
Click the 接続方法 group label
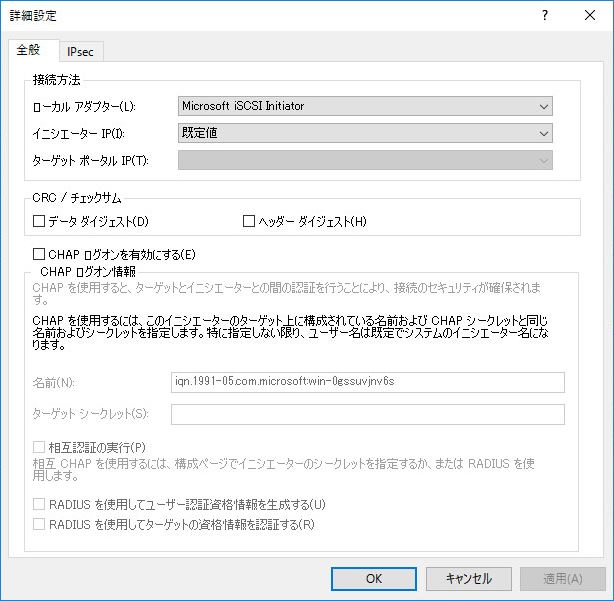point(57,80)
